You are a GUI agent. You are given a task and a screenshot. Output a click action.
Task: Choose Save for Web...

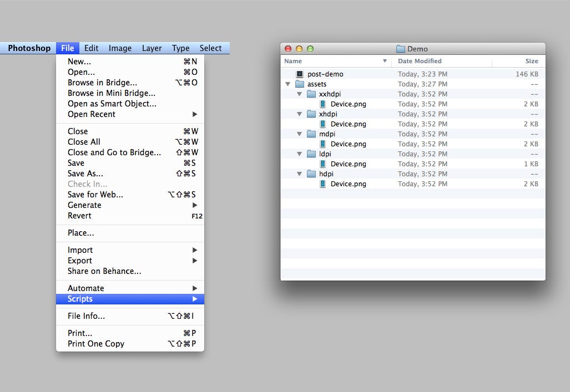(x=130, y=195)
